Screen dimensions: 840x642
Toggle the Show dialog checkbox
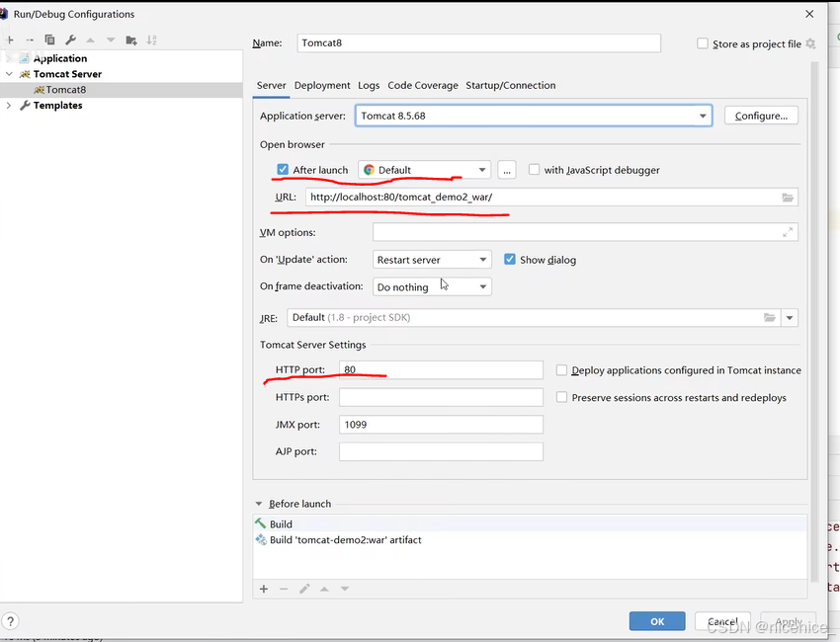click(x=510, y=259)
